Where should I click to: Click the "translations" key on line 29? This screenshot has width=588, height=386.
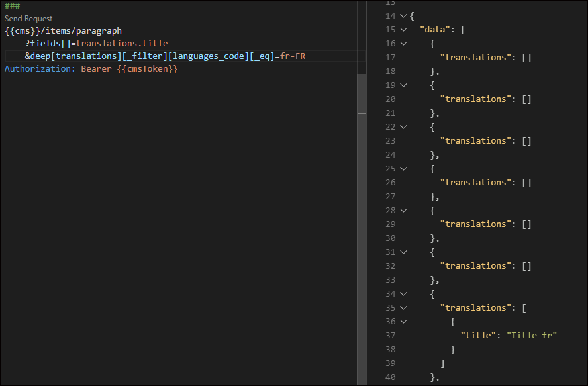[x=475, y=224]
